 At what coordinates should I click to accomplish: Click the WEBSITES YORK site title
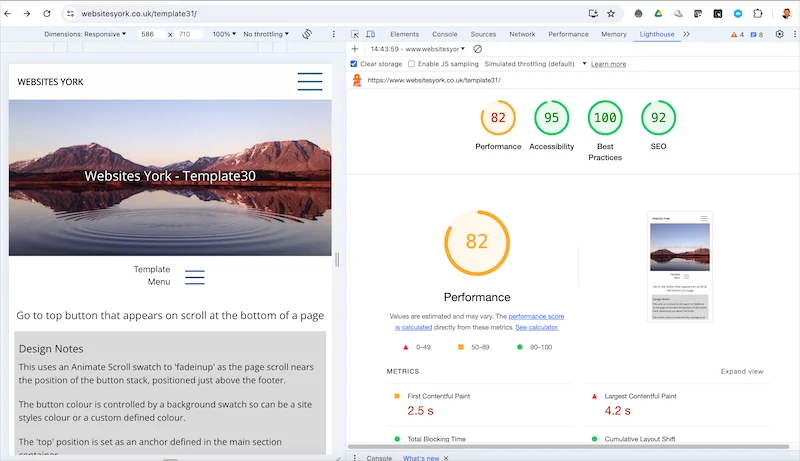tap(50, 82)
